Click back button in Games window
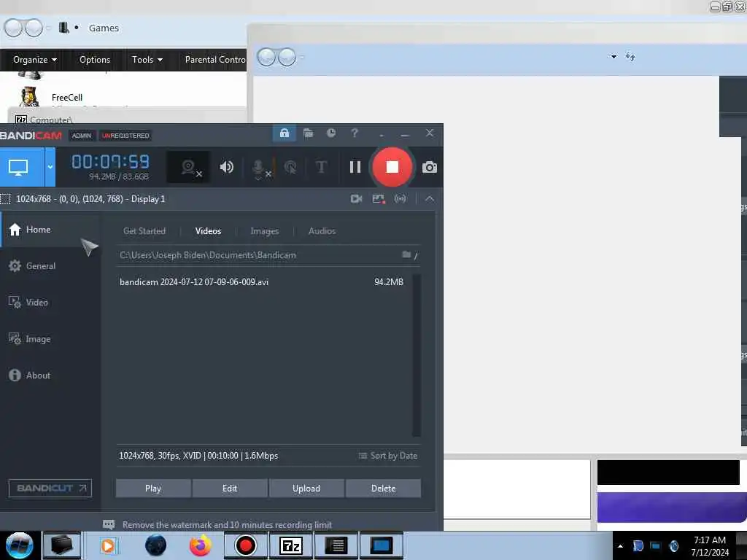Screen dimensions: 747x560 pos(14,28)
